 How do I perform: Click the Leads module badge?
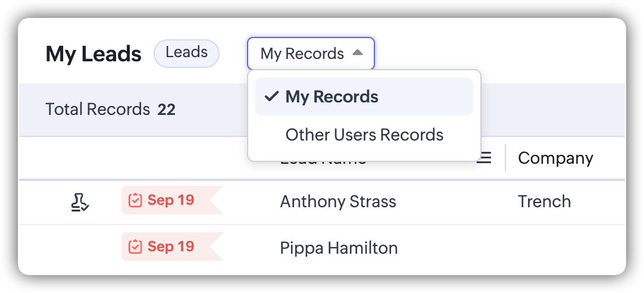(x=186, y=53)
